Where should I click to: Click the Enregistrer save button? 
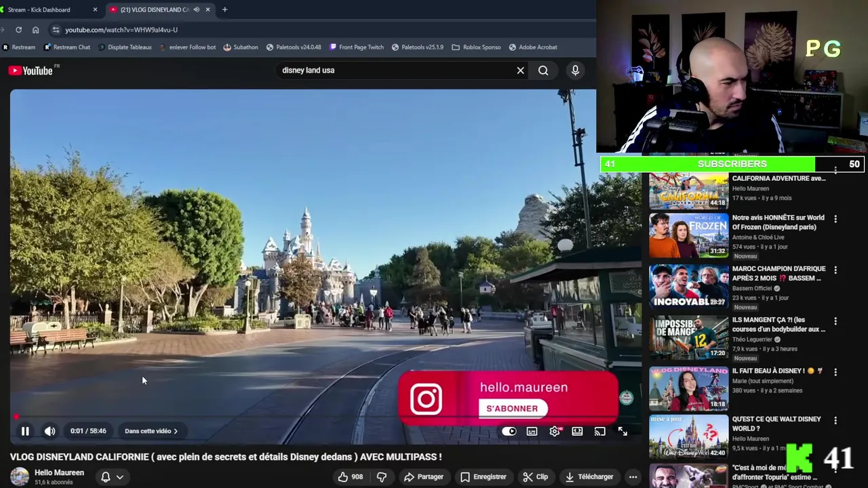(x=484, y=477)
